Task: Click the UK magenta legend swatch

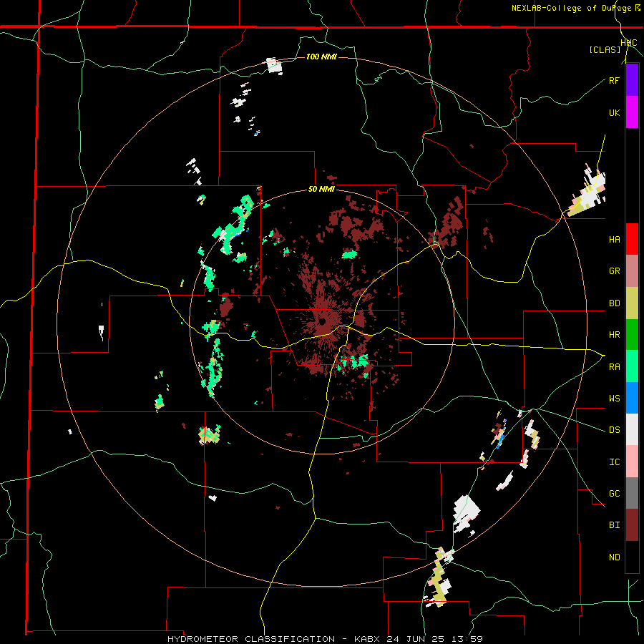Action: [632, 112]
